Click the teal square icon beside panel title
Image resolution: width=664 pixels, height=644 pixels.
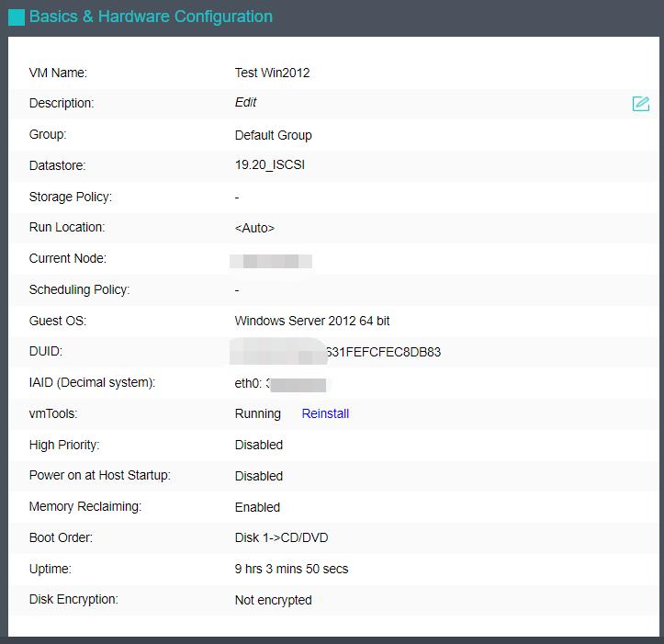17,17
